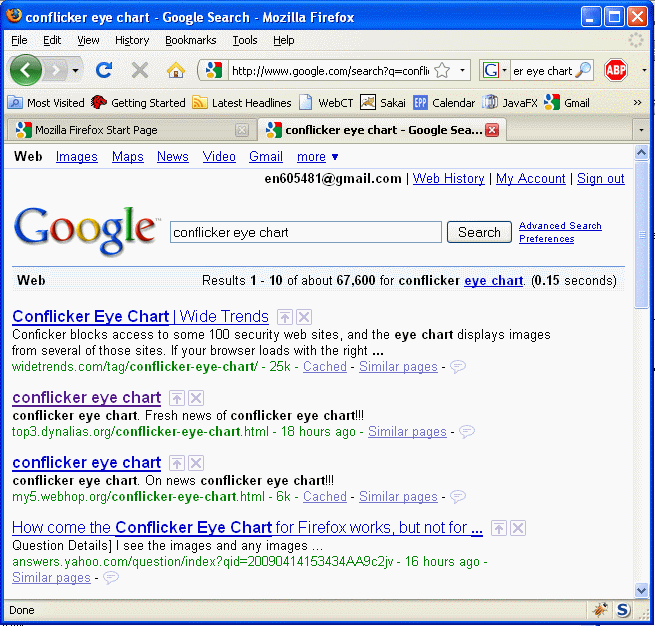Image resolution: width=655 pixels, height=626 pixels.
Task: Open the History menu
Action: click(x=132, y=40)
